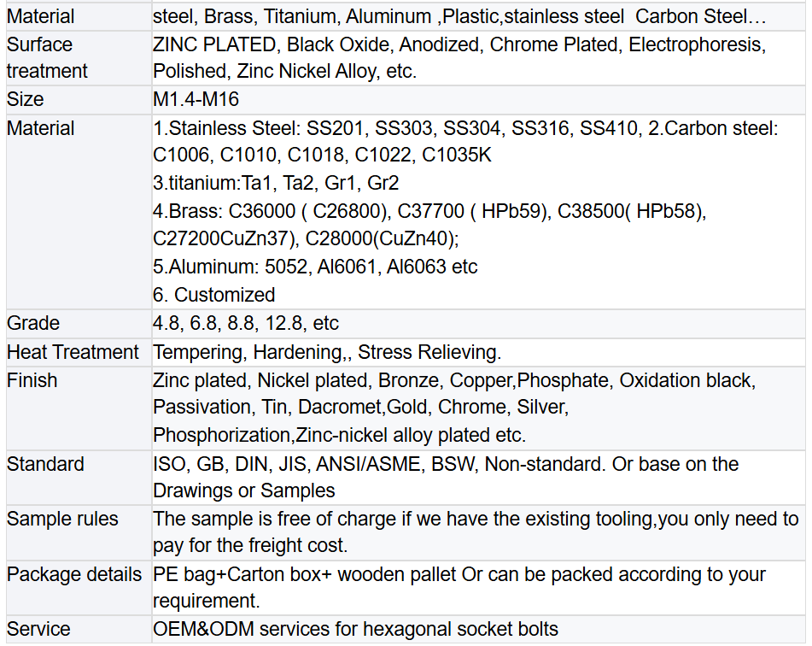Click the Sample rules label

click(x=62, y=520)
